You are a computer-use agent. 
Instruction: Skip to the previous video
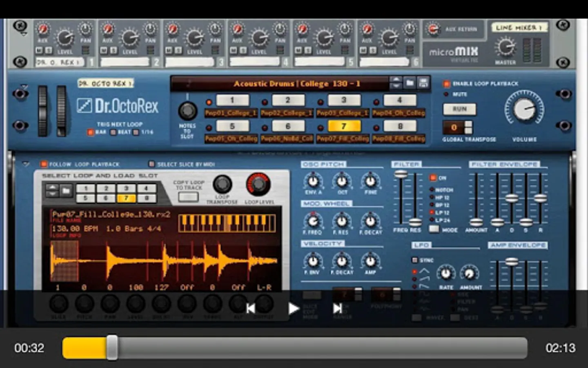pyautogui.click(x=251, y=308)
